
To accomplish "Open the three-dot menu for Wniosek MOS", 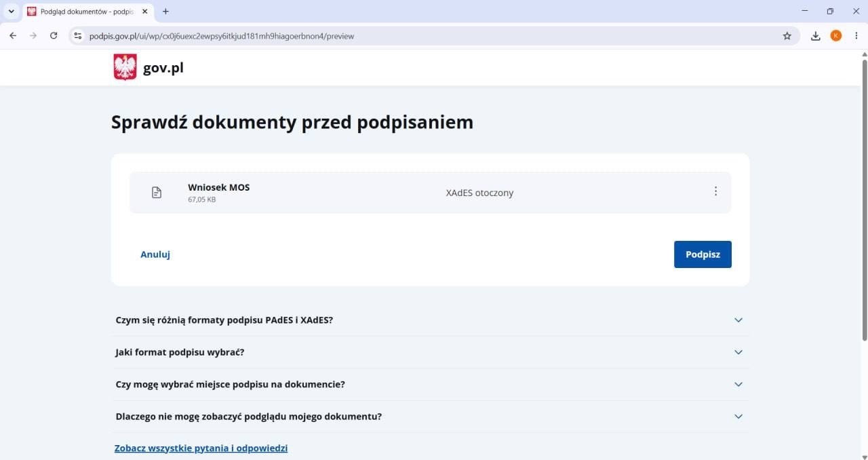I will pyautogui.click(x=715, y=191).
